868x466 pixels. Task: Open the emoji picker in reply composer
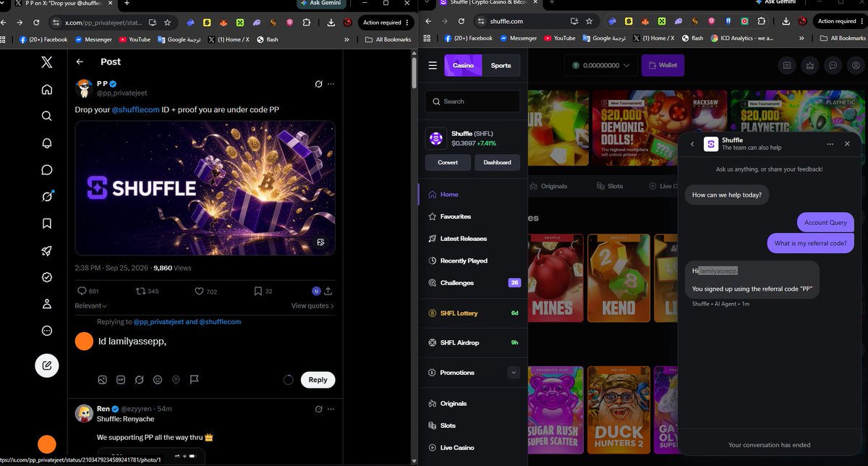pyautogui.click(x=158, y=379)
